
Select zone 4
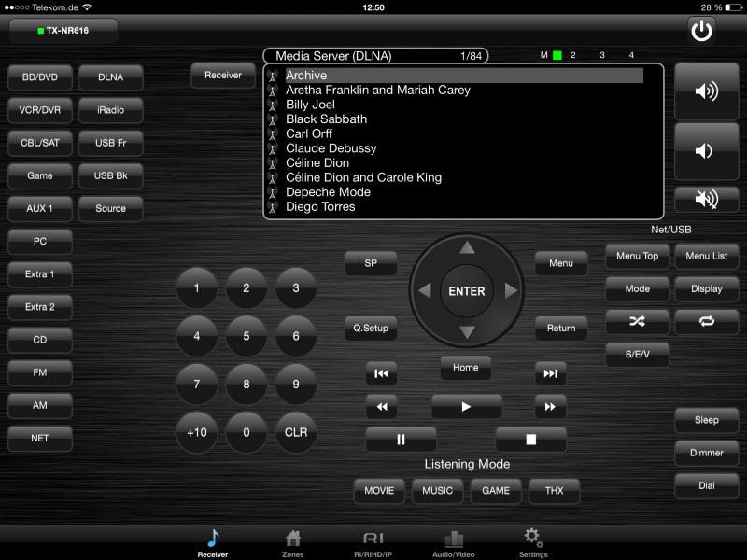[x=631, y=55]
